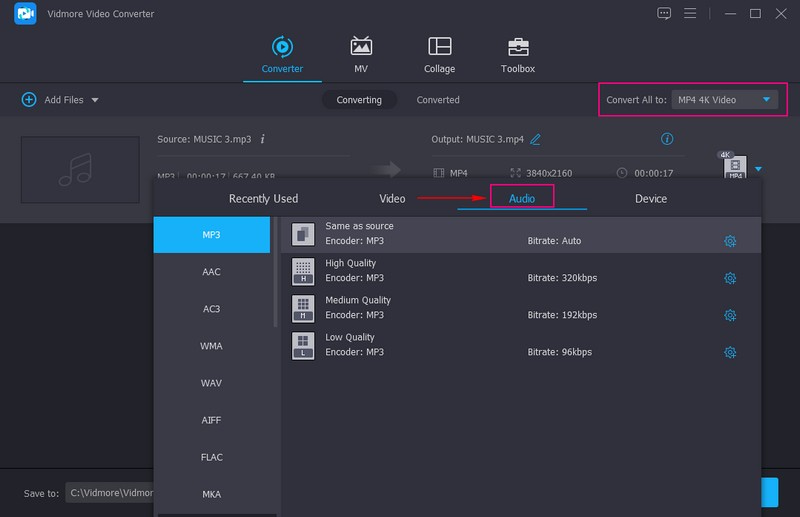800x517 pixels.
Task: Expand the Convert All to dropdown
Action: (724, 100)
